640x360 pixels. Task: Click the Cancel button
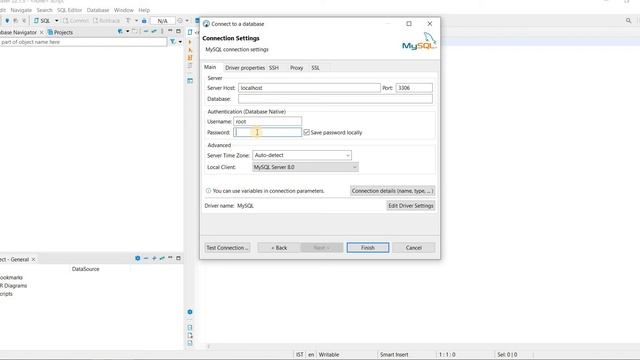tap(413, 248)
